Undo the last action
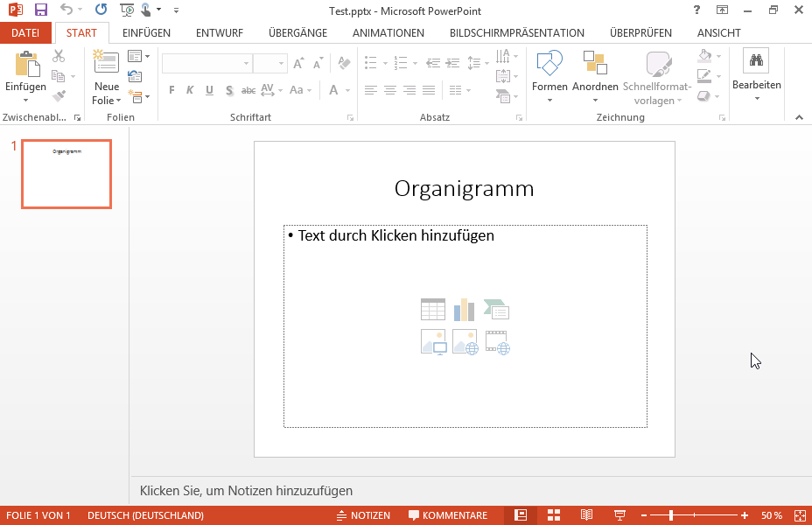The height and width of the screenshot is (525, 812). [66, 10]
